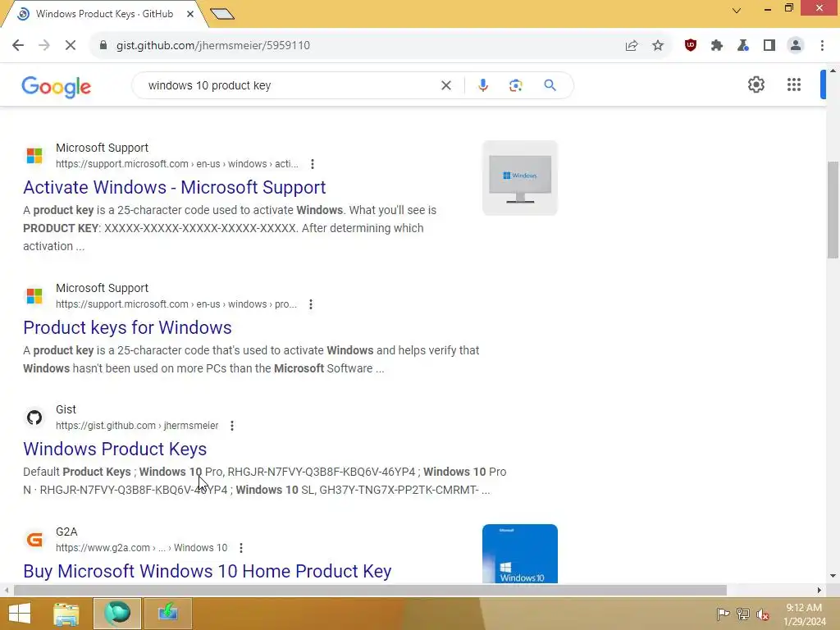Open options for Product keys for Windows result

click(x=311, y=304)
